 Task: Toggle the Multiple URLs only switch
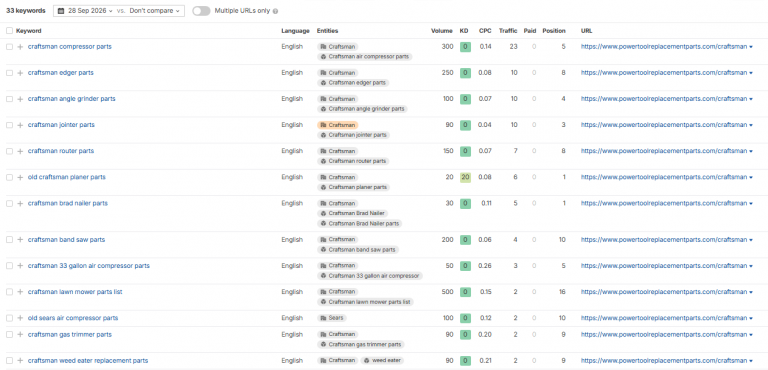tap(201, 11)
